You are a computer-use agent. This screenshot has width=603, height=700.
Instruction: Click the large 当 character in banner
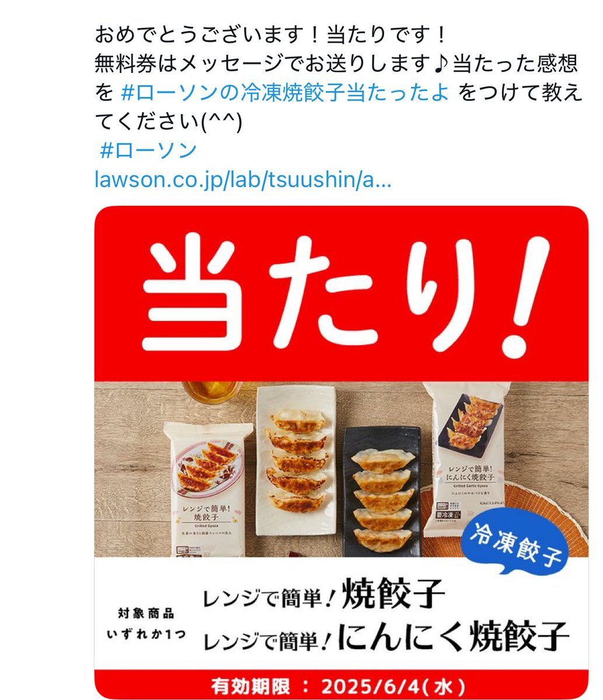pyautogui.click(x=186, y=289)
